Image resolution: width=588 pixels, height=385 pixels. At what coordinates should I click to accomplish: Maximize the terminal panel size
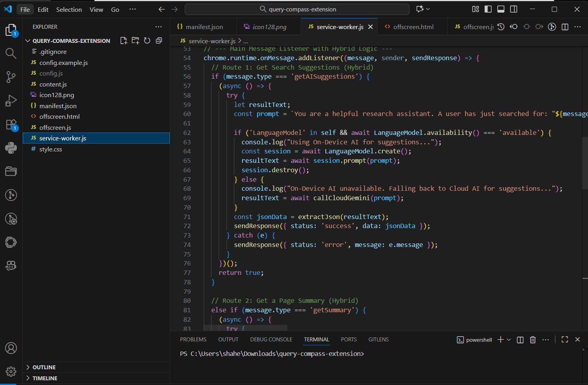point(565,340)
